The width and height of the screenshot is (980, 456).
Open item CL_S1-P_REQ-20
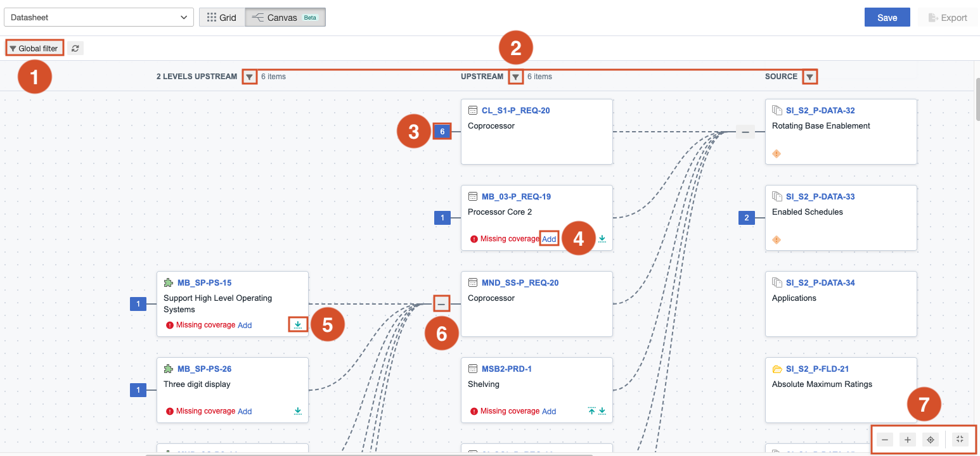516,110
